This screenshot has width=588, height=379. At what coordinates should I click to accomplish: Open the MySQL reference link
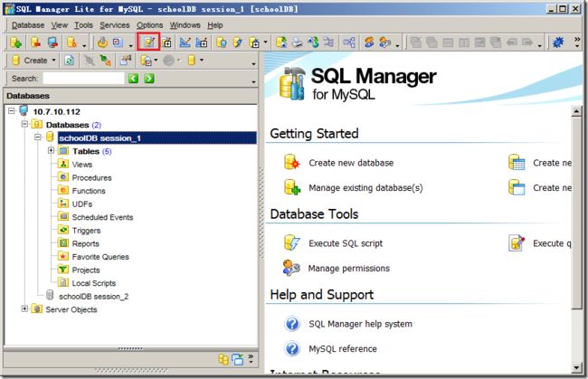343,348
